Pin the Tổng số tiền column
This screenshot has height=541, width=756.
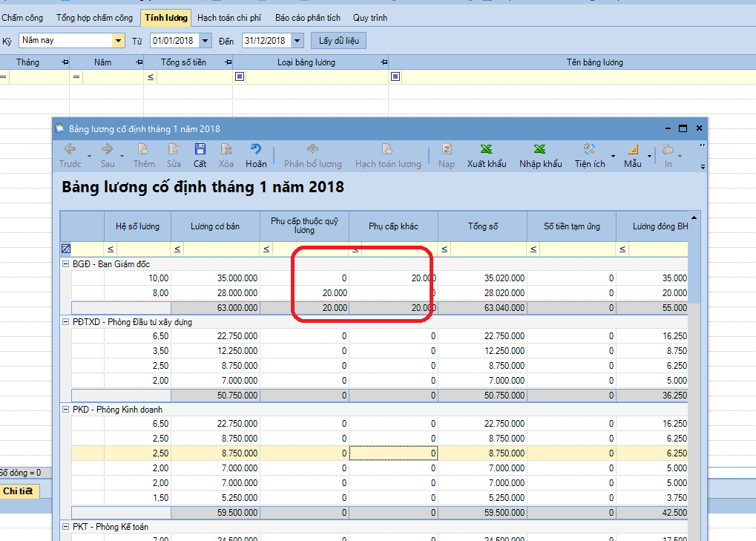(x=229, y=62)
